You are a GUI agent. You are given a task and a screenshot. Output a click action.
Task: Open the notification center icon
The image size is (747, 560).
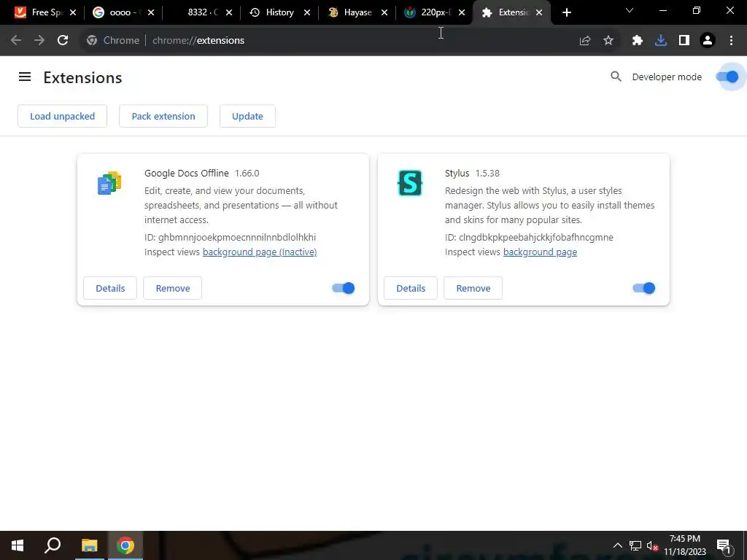click(724, 545)
